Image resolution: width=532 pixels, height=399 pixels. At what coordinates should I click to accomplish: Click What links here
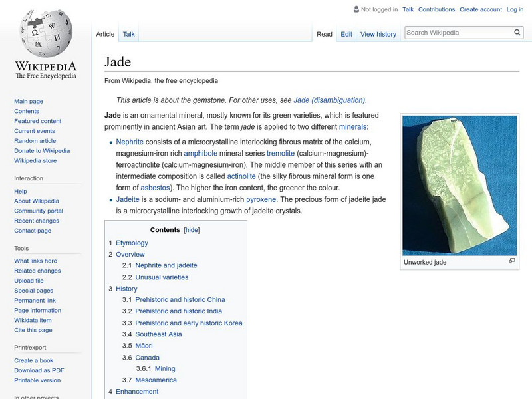[x=35, y=261]
